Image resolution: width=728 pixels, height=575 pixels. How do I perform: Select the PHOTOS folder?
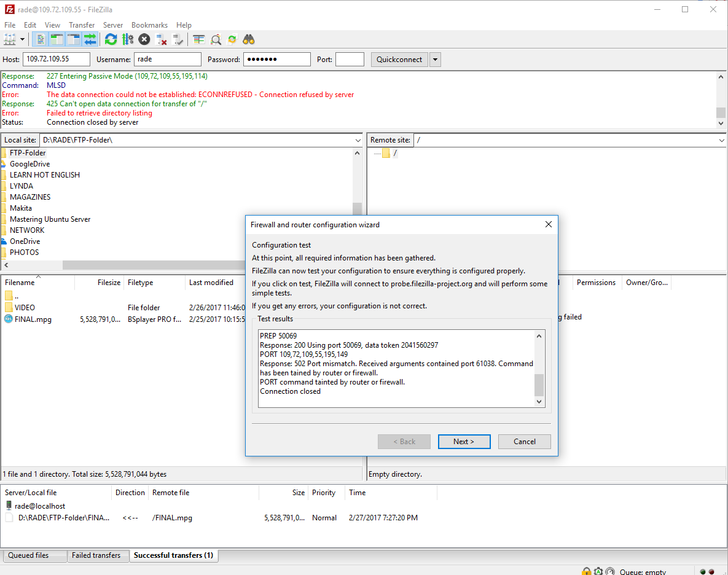pyautogui.click(x=24, y=252)
